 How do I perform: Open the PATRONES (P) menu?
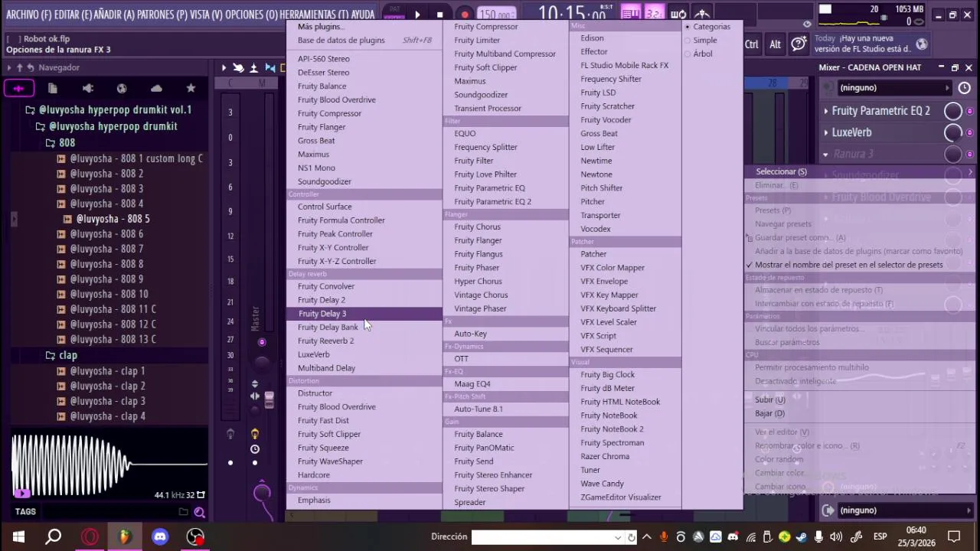click(x=162, y=15)
